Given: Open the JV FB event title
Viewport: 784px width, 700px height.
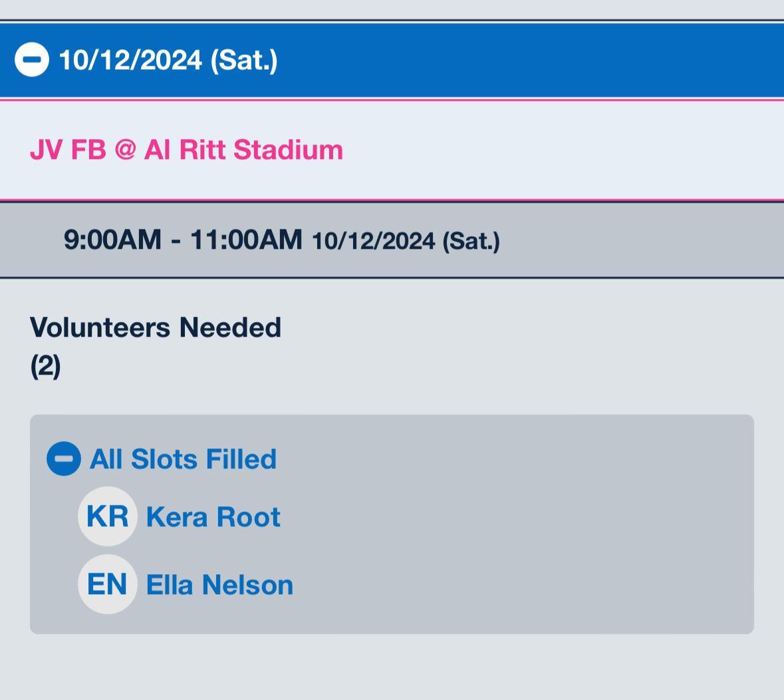Looking at the screenshot, I should (68, 150).
